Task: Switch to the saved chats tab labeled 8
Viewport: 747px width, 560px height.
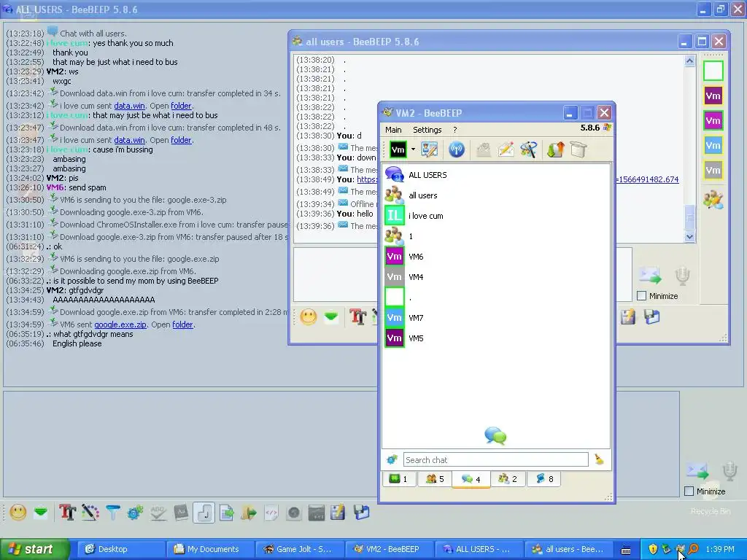Action: pyautogui.click(x=544, y=479)
